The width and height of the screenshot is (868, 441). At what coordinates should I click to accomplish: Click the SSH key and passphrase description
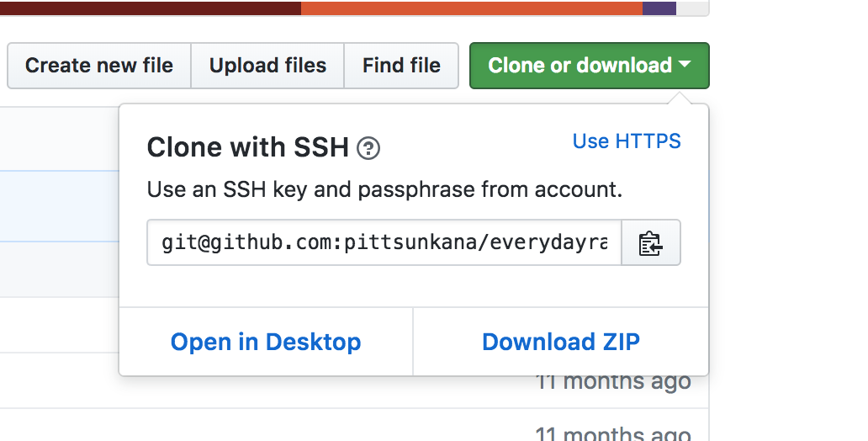(x=384, y=189)
